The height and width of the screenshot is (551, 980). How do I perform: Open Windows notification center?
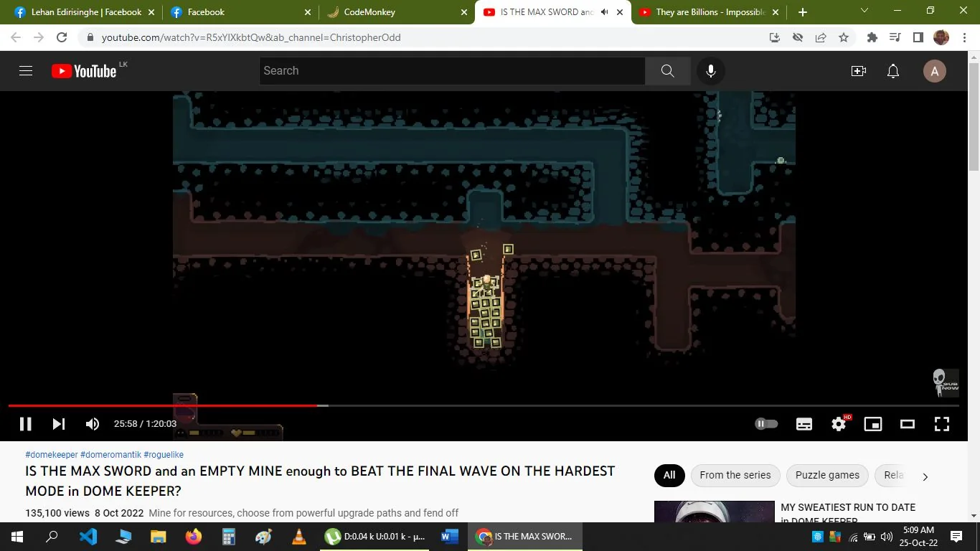point(956,537)
